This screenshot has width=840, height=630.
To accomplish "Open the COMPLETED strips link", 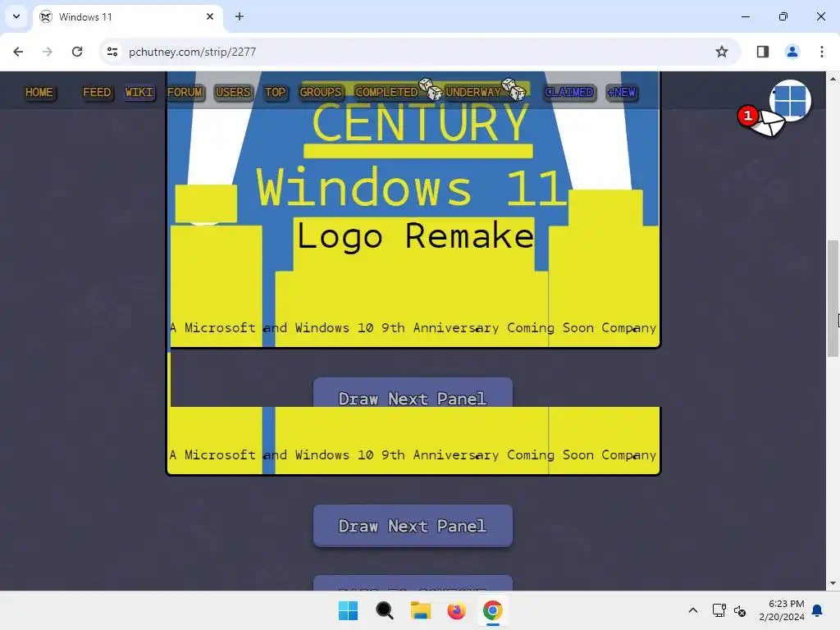I will click(x=386, y=92).
